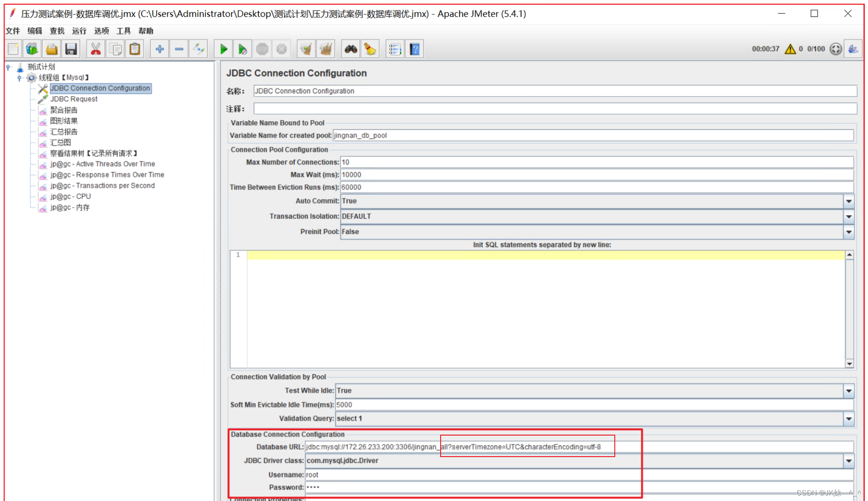Open the 帮助 menu

(146, 31)
